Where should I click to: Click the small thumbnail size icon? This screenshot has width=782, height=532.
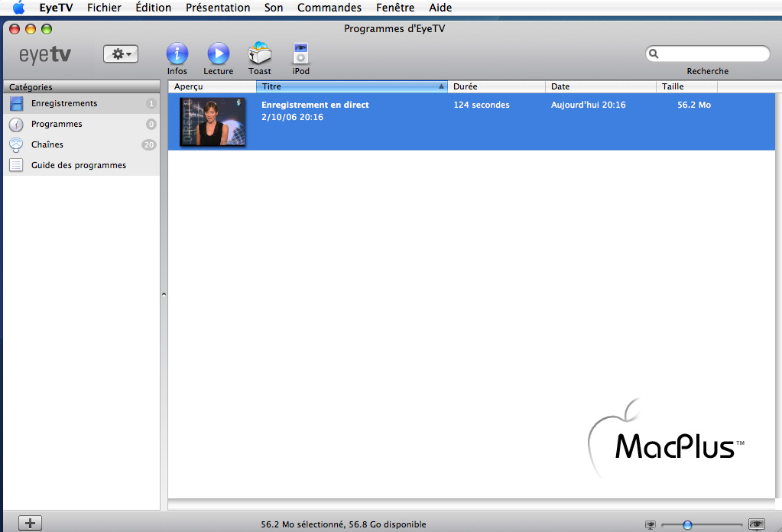[x=651, y=524]
